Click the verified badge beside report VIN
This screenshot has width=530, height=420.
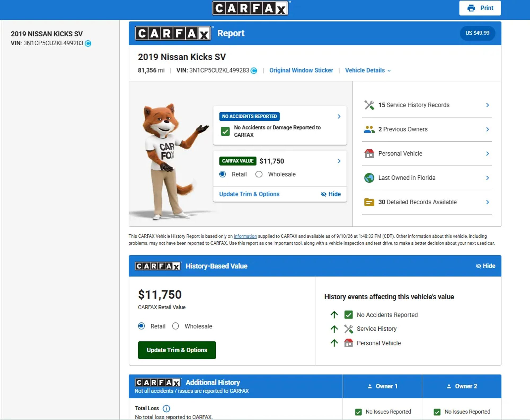[x=254, y=71]
